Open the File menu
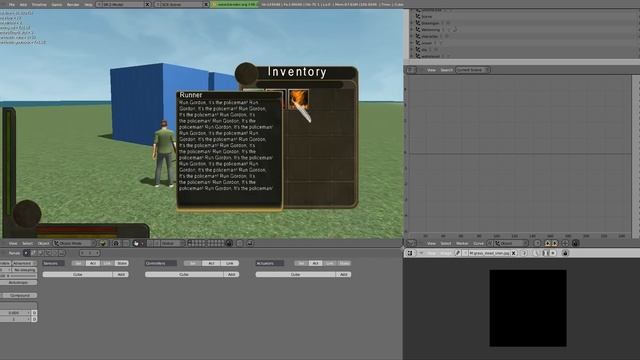Viewport: 640px width, 360px height. (x=12, y=4)
